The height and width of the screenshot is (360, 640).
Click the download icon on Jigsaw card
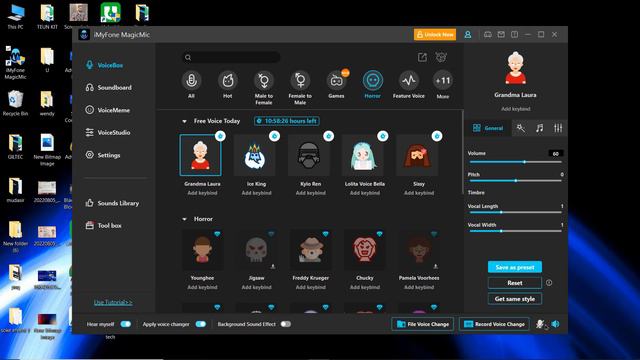coord(273,266)
